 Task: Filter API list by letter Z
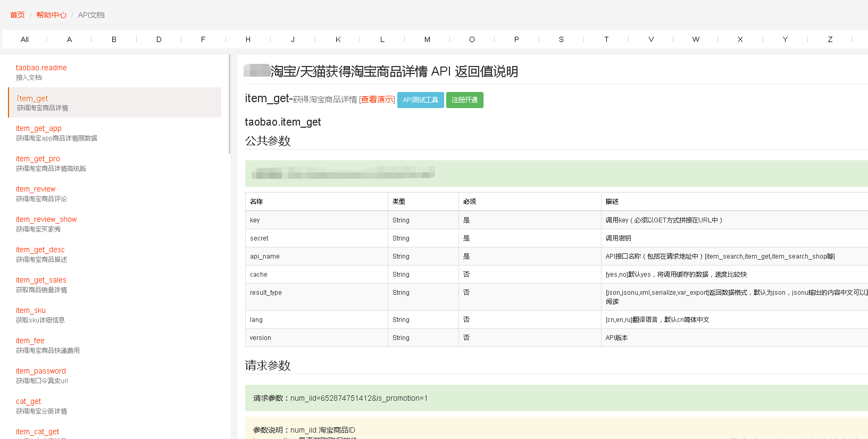(x=830, y=39)
